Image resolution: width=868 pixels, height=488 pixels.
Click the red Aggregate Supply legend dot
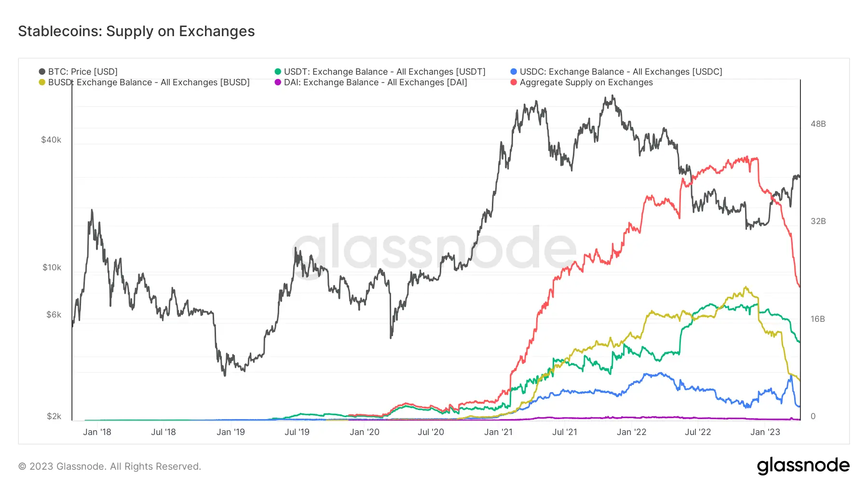click(x=514, y=82)
